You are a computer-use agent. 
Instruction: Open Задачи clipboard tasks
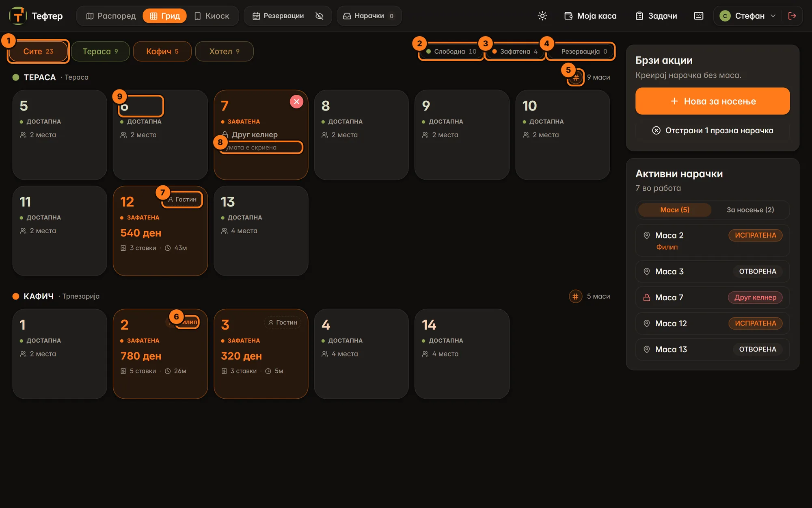click(x=657, y=16)
